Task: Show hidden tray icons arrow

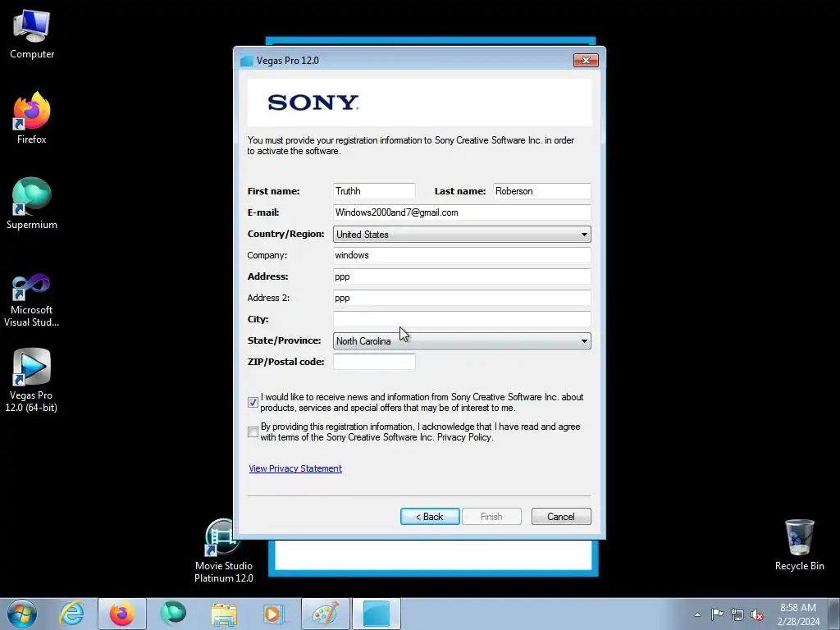Action: [697, 614]
